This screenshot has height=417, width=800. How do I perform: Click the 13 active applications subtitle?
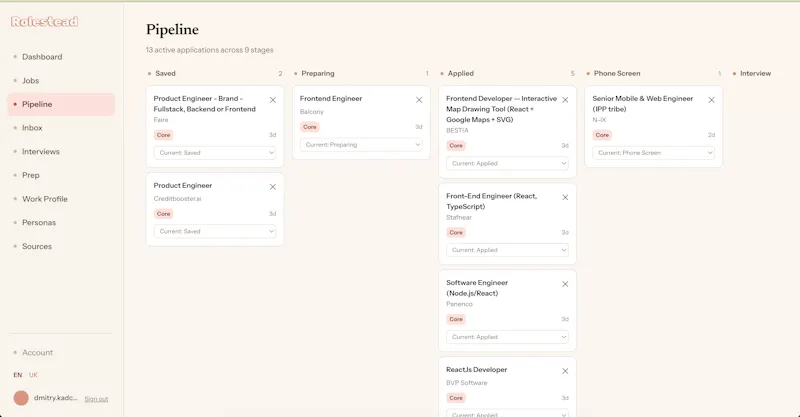click(x=210, y=50)
